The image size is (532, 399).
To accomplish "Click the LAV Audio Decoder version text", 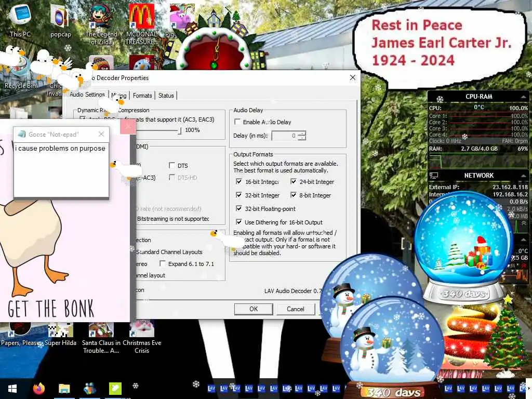I will [x=292, y=291].
